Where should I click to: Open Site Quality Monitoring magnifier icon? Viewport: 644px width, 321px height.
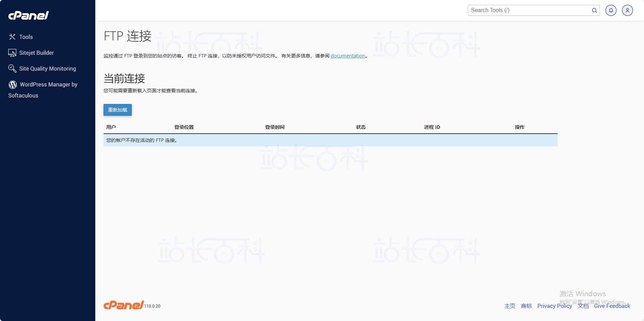[12, 69]
